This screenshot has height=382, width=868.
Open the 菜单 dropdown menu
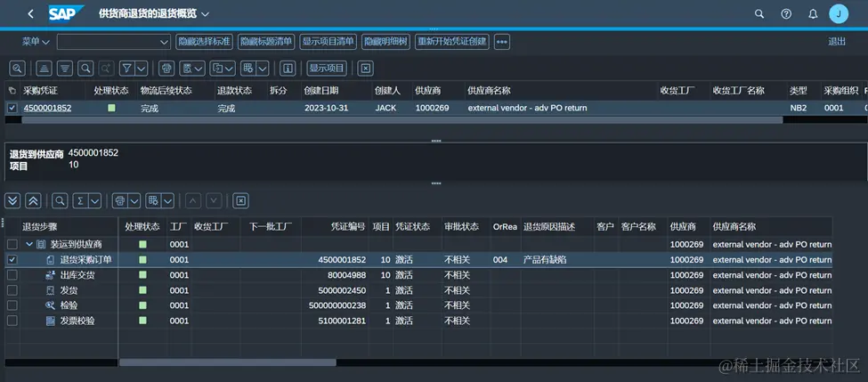click(36, 42)
